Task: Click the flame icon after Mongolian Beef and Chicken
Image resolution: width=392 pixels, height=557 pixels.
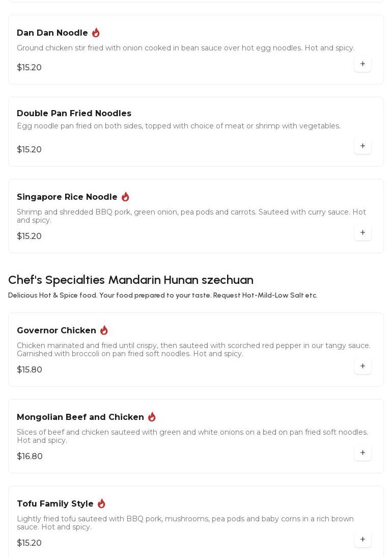Action: 152,417
